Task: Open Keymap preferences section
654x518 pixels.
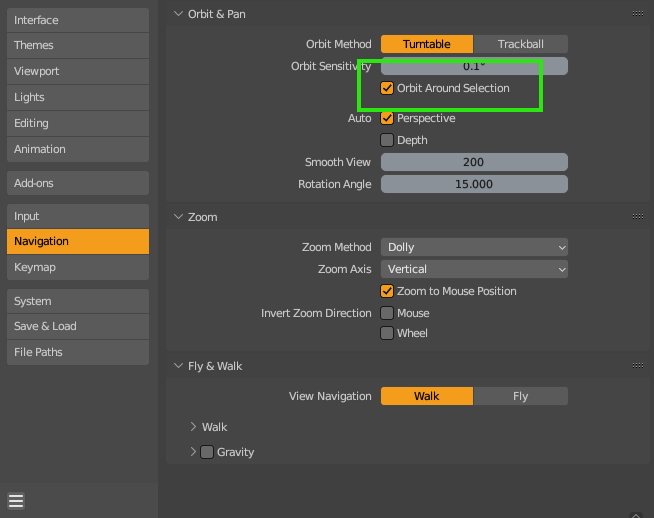Action: pos(78,267)
